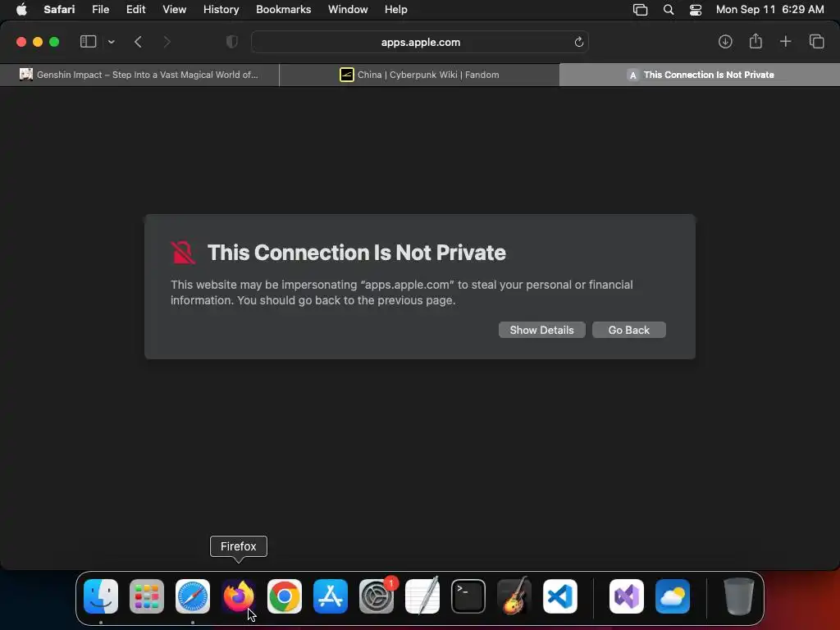Click the date and time in the menu bar

[769, 10]
